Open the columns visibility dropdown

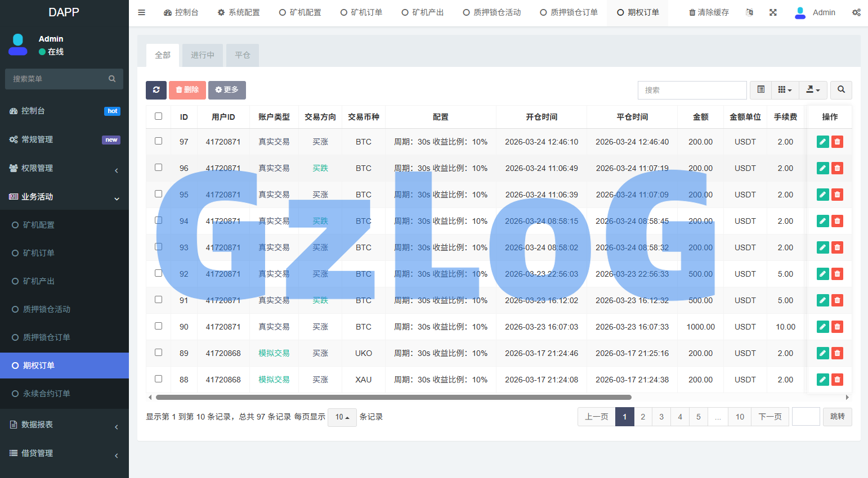(x=785, y=90)
